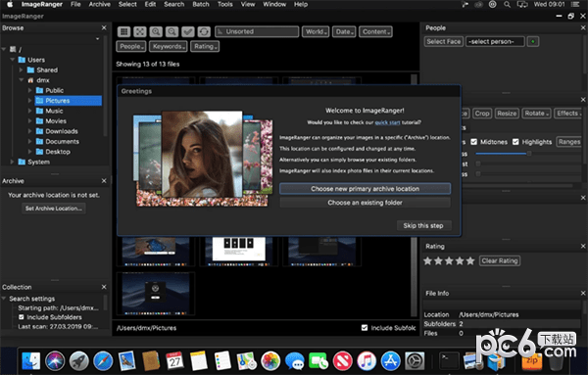Uncheck Include Subfolders in Collection panel
The height and width of the screenshot is (375, 588).
22,317
